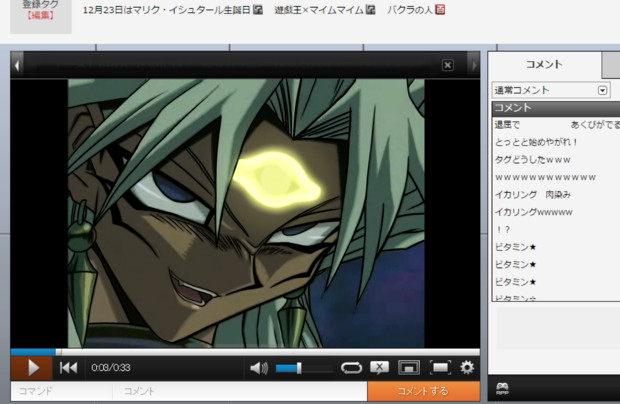Click the 【編集】 tag edit link
The width and height of the screenshot is (620, 404).
tap(41, 16)
